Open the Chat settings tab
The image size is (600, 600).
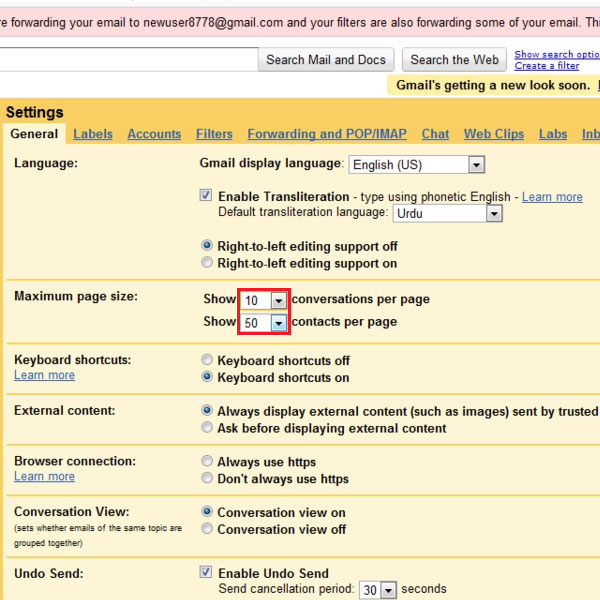point(435,134)
